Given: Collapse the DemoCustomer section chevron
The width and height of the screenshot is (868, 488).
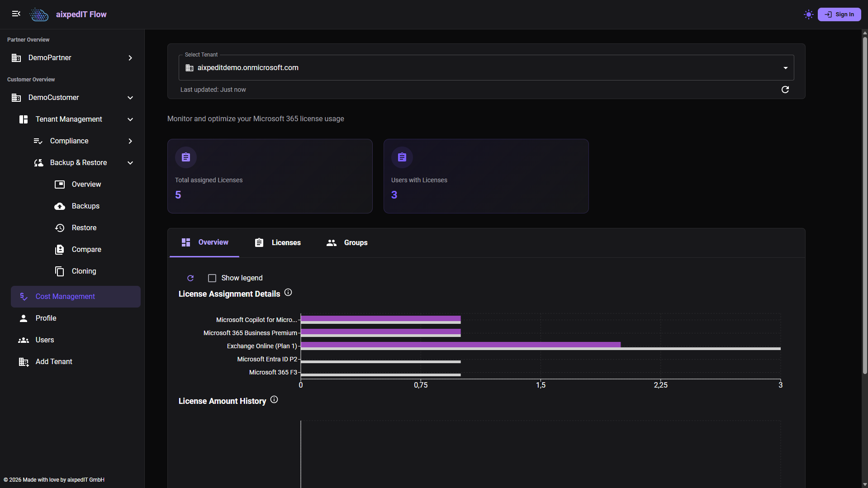Looking at the screenshot, I should coord(130,98).
